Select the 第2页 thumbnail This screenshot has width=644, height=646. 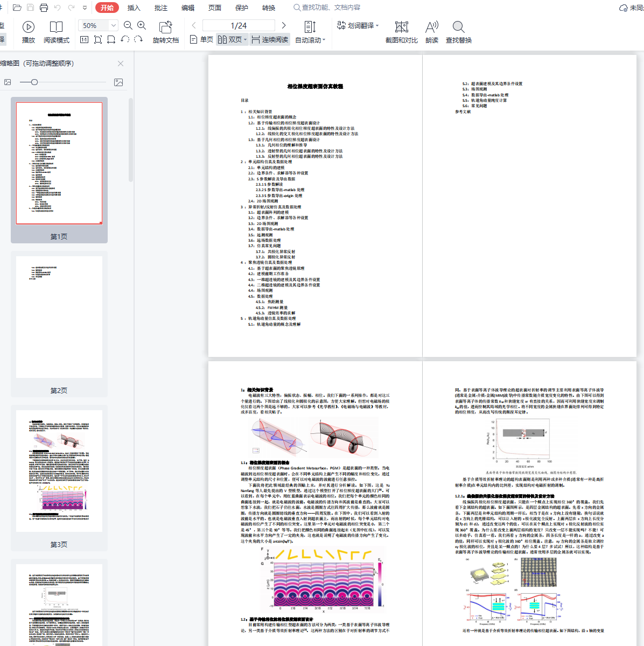click(x=59, y=324)
